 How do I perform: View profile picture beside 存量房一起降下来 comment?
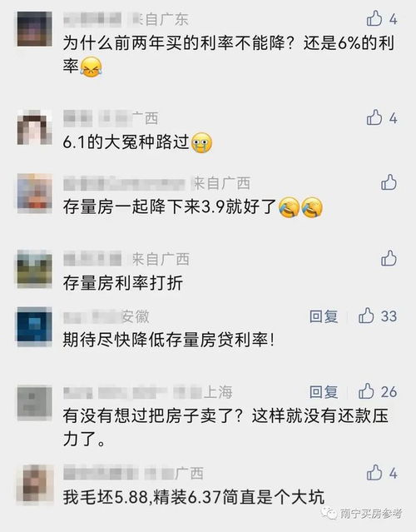(34, 192)
